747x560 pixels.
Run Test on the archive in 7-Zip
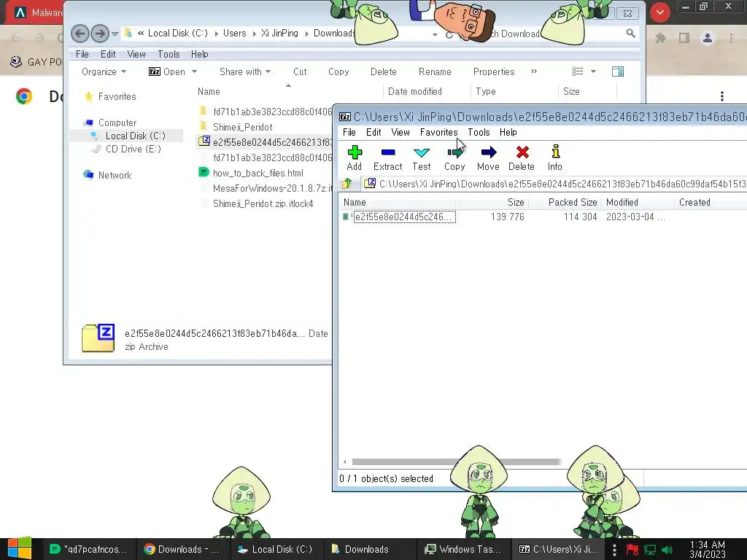pyautogui.click(x=422, y=158)
